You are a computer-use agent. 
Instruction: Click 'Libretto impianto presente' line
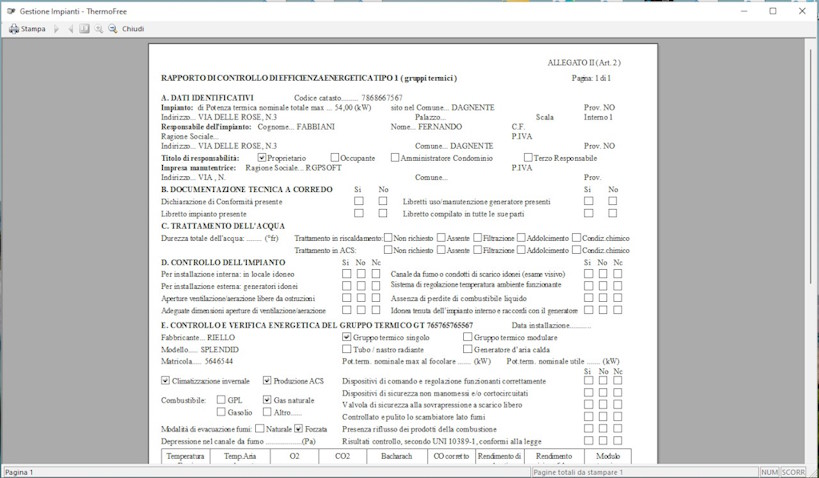click(204, 214)
